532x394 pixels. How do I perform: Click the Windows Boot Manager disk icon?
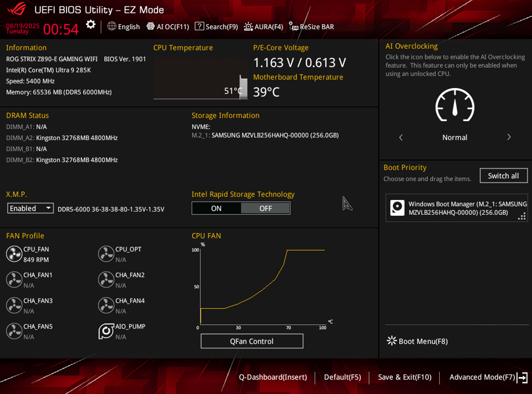[x=397, y=208]
